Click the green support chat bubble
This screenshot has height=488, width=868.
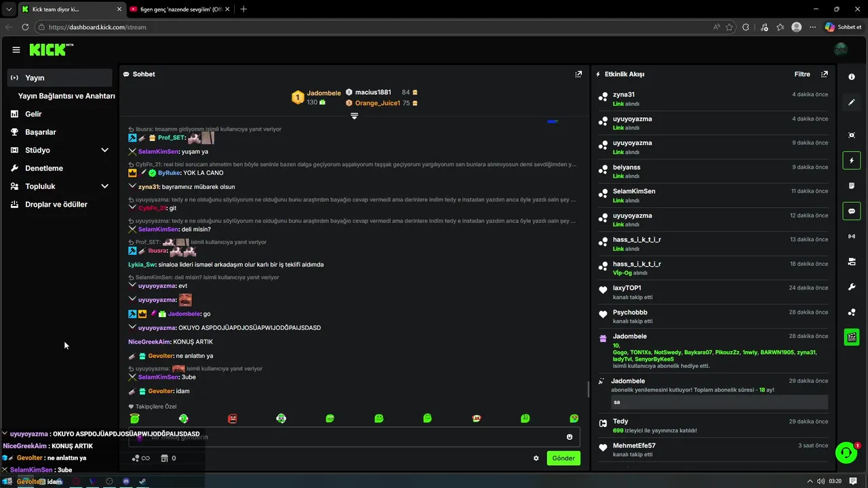pos(846,452)
